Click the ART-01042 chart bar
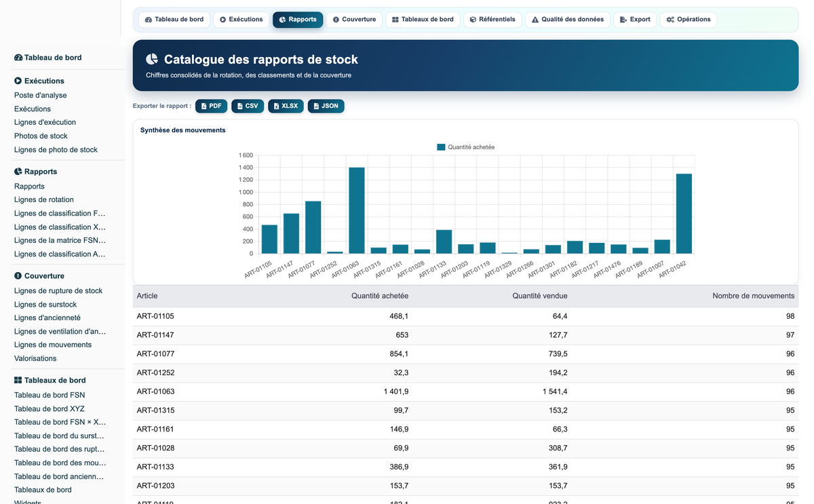This screenshot has height=504, width=814. [684, 214]
